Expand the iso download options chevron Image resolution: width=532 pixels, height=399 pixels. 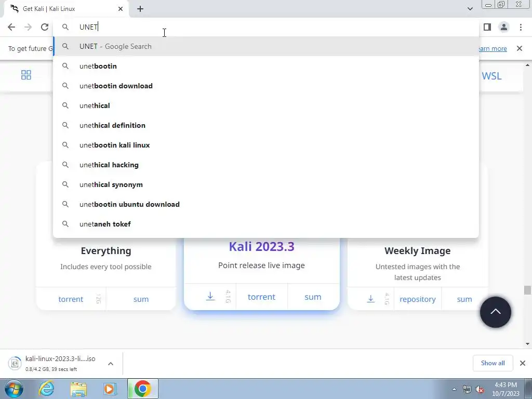(x=111, y=364)
